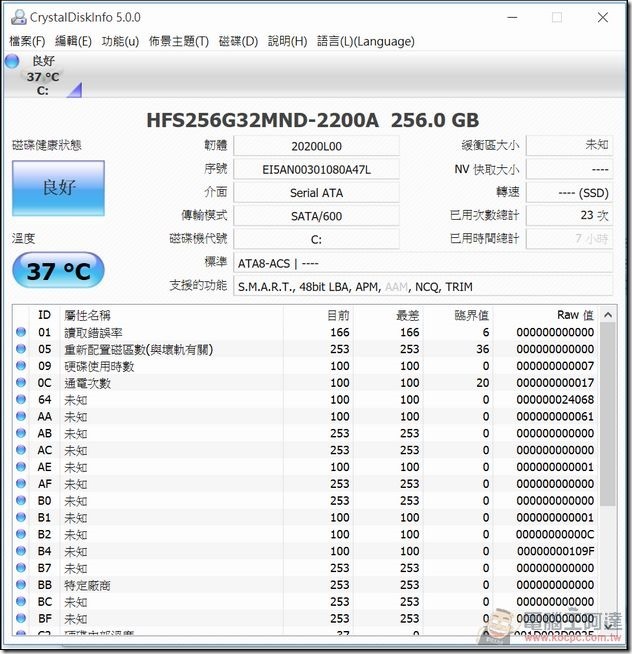
Task: Open the 檔案(F) menu
Action: [x=27, y=41]
